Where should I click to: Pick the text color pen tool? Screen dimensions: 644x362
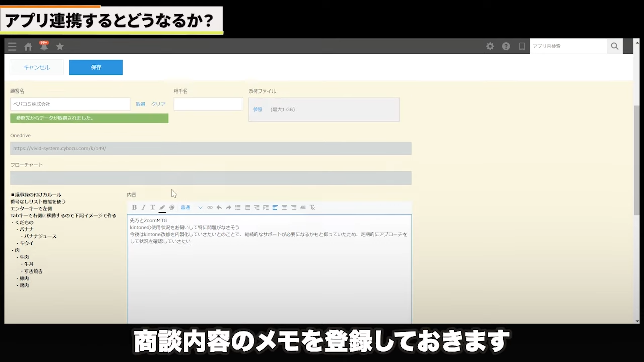point(162,207)
